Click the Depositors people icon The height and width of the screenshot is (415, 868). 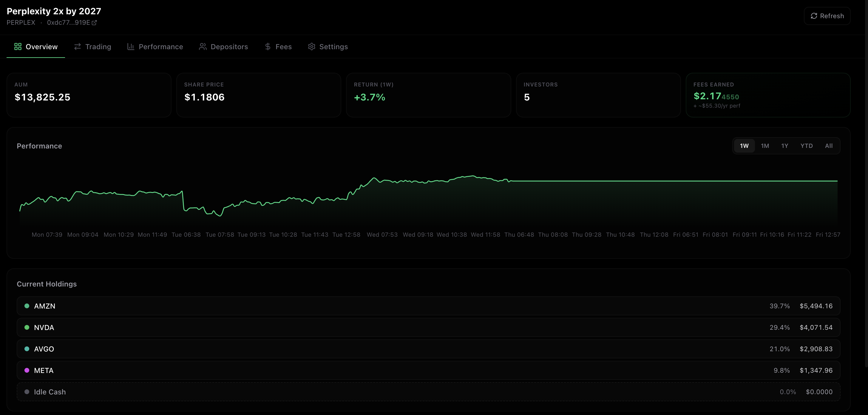(203, 47)
